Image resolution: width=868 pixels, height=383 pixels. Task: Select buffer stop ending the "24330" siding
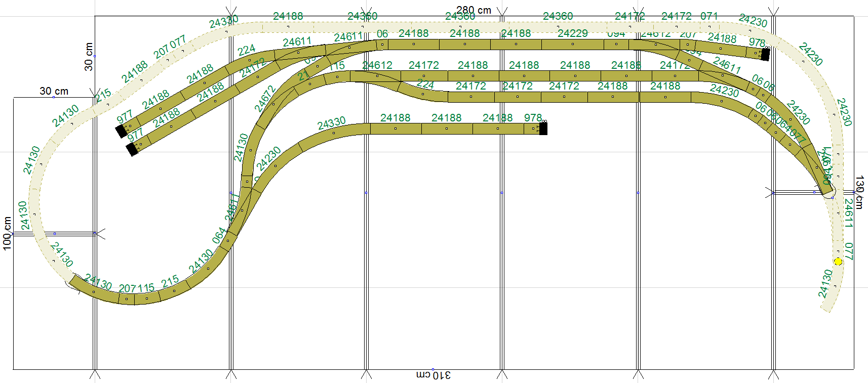click(x=543, y=129)
